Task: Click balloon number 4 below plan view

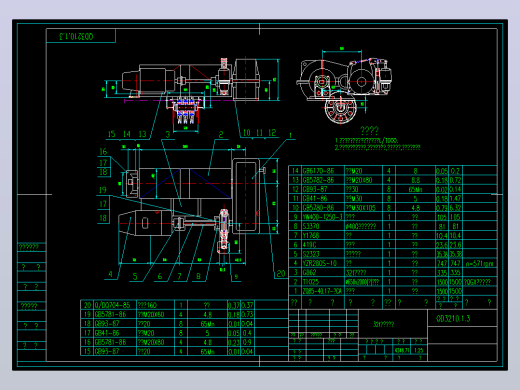Action: point(110,275)
